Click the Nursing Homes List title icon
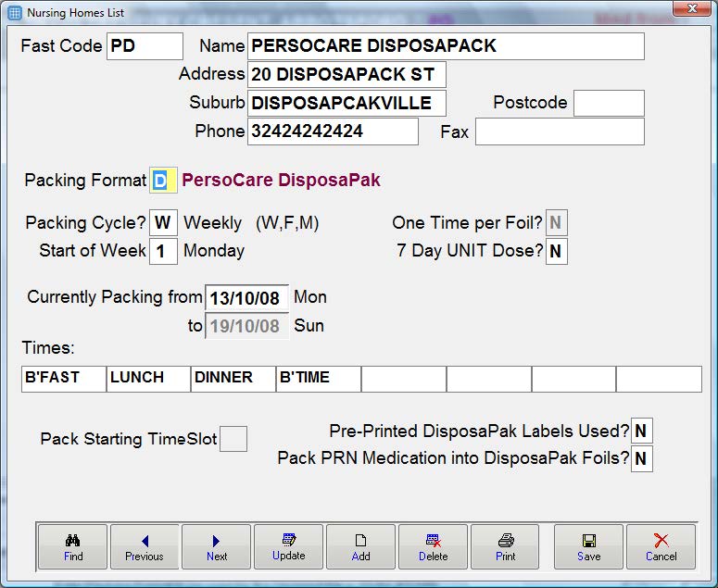Screen dimensions: 718x588 15,13
